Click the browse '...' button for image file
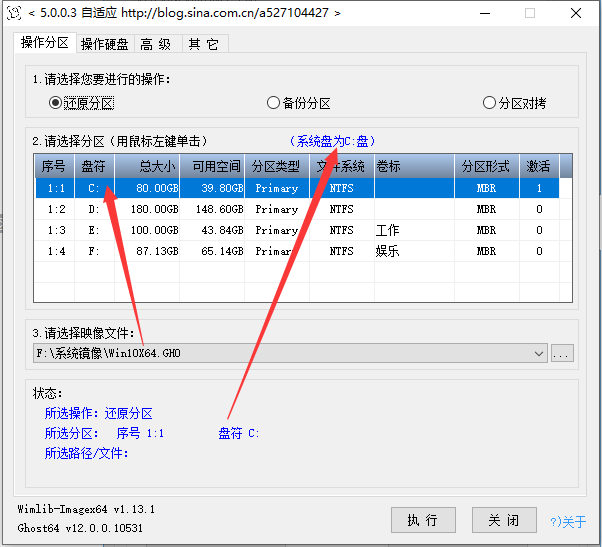Image resolution: width=602 pixels, height=547 pixels. [562, 353]
